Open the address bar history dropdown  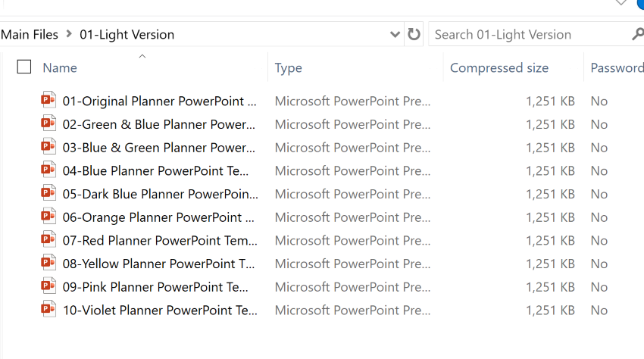coord(395,34)
